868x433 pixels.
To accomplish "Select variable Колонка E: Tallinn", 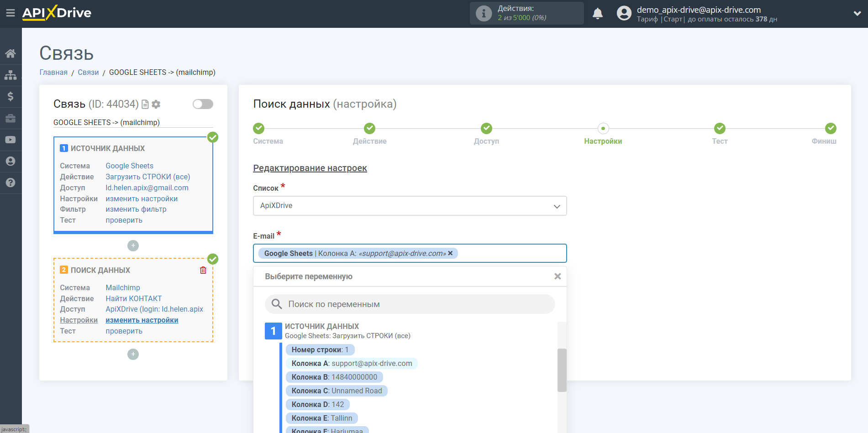I will point(322,418).
